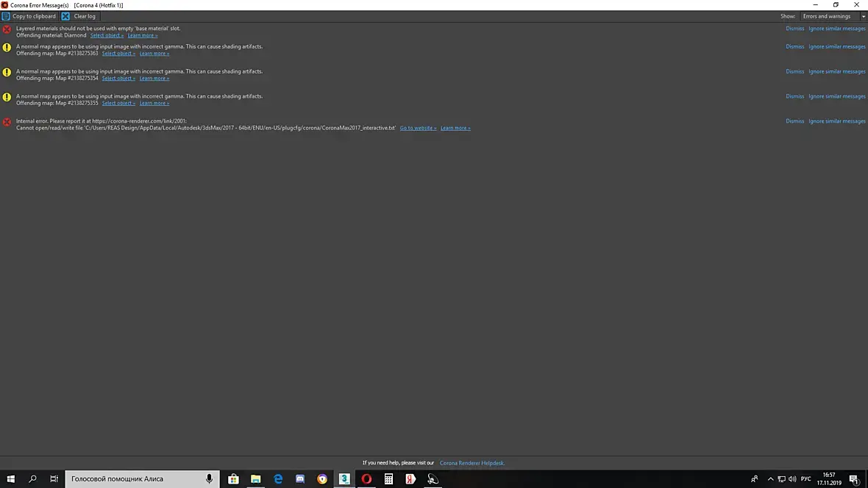Click the red error icon for the Internal error message
This screenshot has width=868, height=488.
pyautogui.click(x=7, y=122)
